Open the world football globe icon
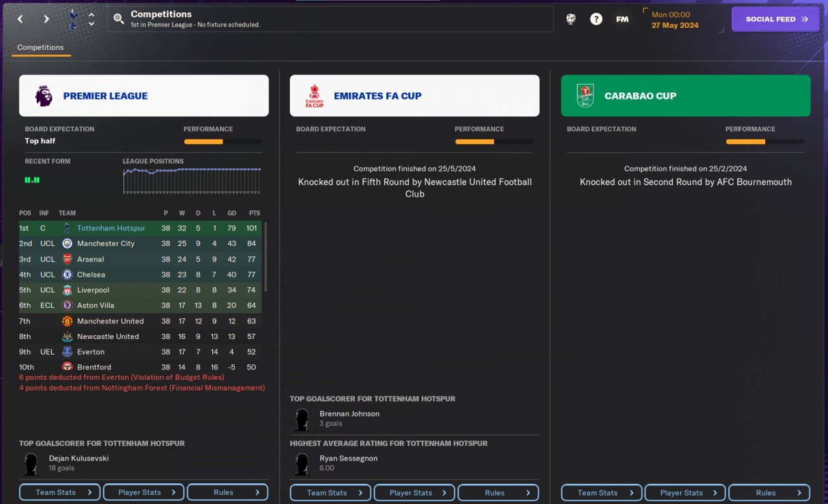This screenshot has height=504, width=828. tap(571, 19)
